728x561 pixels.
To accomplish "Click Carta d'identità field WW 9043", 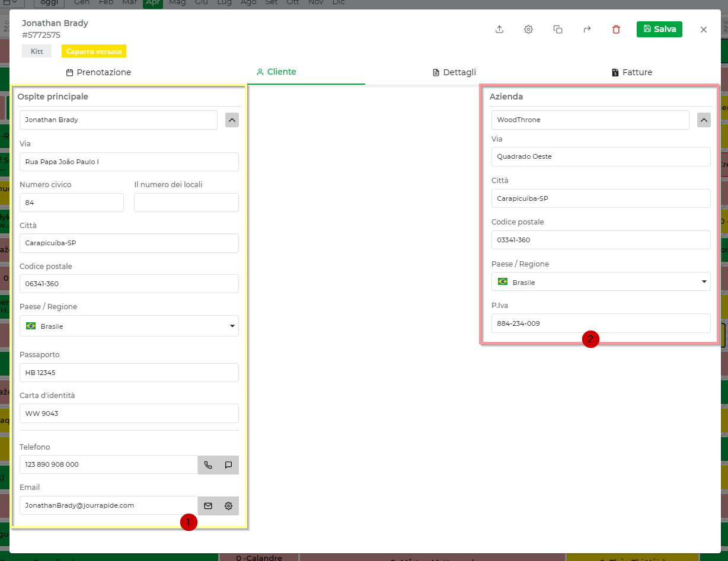I will (129, 413).
